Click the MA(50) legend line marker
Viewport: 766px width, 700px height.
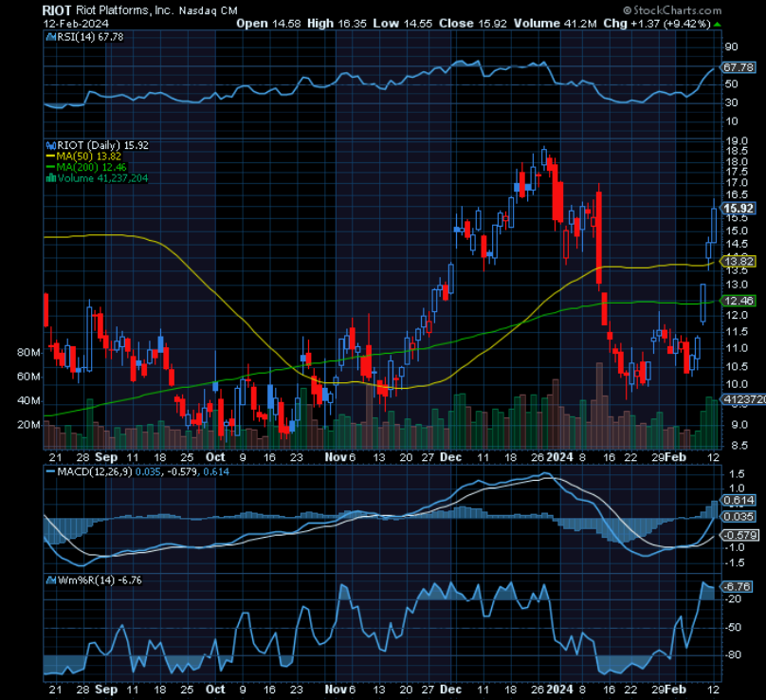coord(50,157)
